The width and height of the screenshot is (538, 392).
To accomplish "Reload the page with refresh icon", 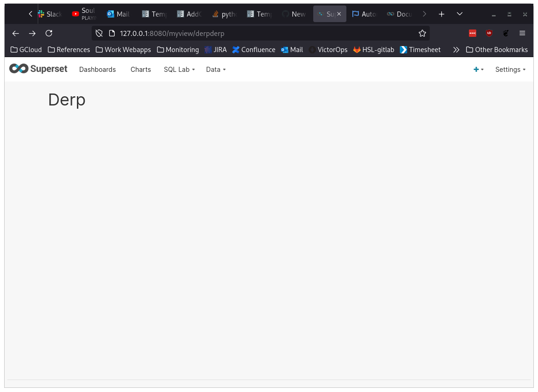I will click(49, 33).
